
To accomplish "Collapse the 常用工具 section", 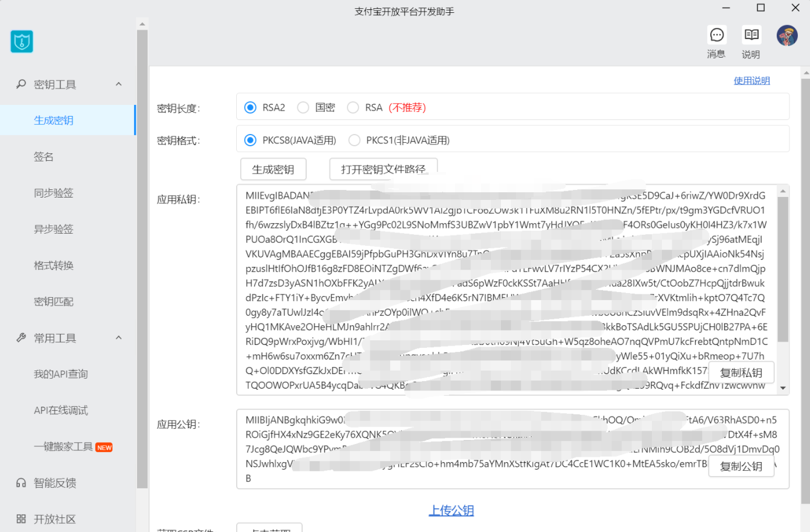I will point(118,337).
